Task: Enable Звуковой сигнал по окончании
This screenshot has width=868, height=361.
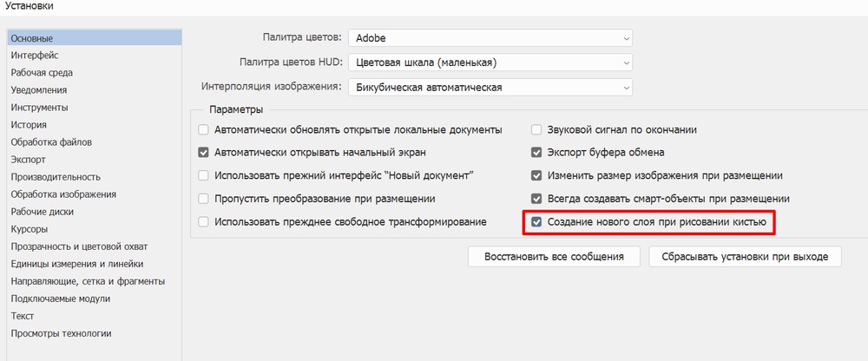Action: coord(537,130)
